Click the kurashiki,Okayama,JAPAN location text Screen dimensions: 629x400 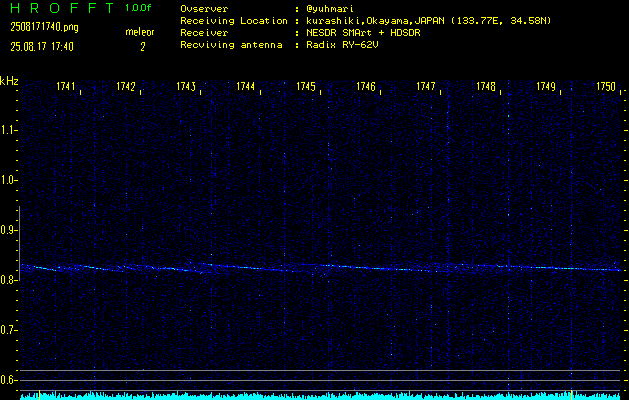[x=428, y=21]
